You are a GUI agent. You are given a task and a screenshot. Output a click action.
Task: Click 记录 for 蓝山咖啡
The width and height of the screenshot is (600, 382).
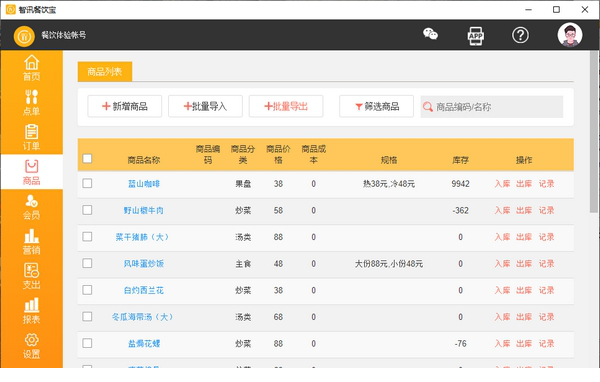pyautogui.click(x=546, y=184)
